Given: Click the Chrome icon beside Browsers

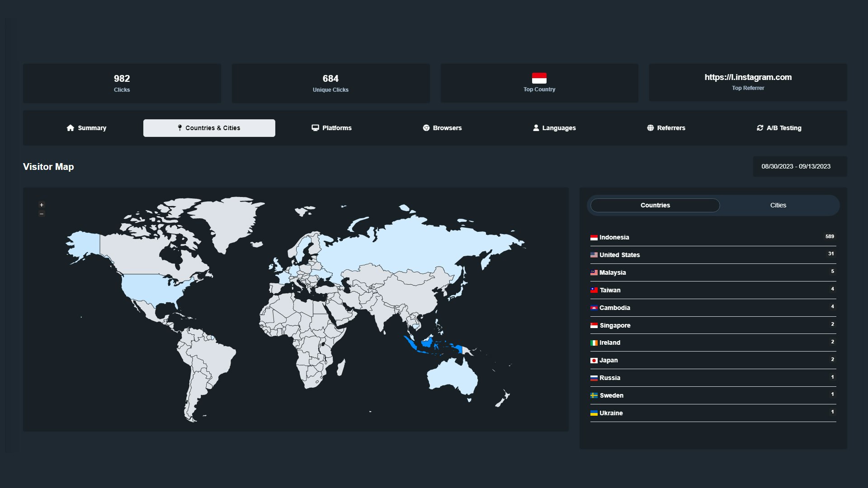Looking at the screenshot, I should [426, 128].
